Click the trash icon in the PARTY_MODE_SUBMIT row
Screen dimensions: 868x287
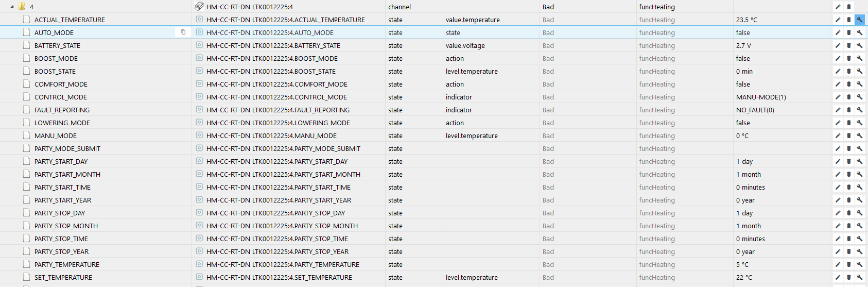[x=848, y=148]
